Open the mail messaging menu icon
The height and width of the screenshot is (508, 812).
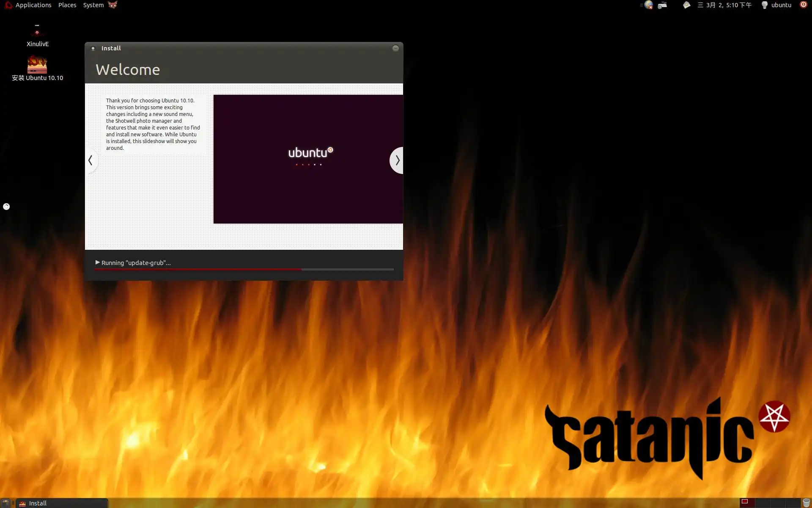tap(686, 5)
